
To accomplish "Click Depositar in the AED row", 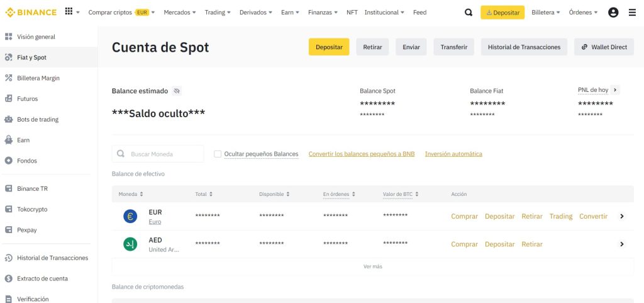I will (500, 244).
